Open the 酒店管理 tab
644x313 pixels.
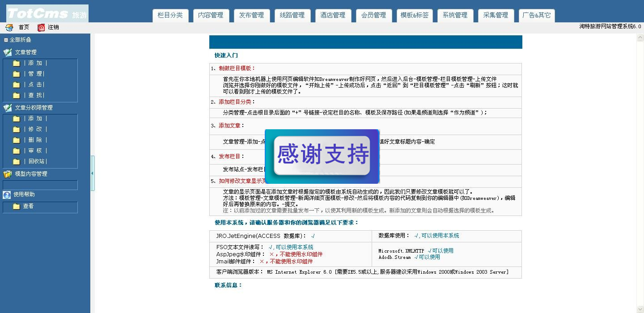[x=333, y=15]
